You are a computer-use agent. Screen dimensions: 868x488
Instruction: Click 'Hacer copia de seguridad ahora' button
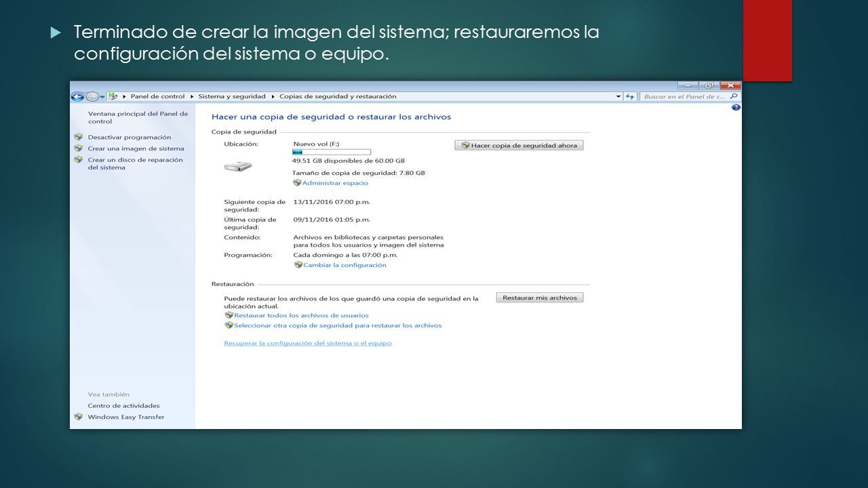coord(519,145)
